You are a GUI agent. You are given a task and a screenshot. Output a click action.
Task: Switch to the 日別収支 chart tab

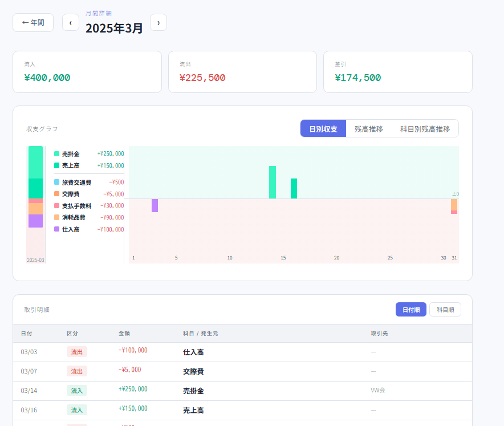tap(323, 129)
